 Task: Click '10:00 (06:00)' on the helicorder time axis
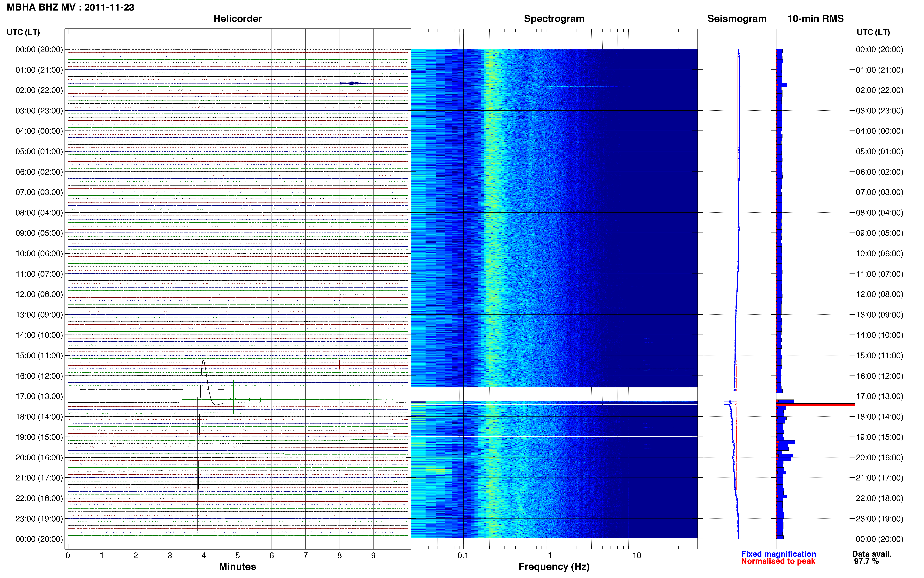pyautogui.click(x=39, y=253)
